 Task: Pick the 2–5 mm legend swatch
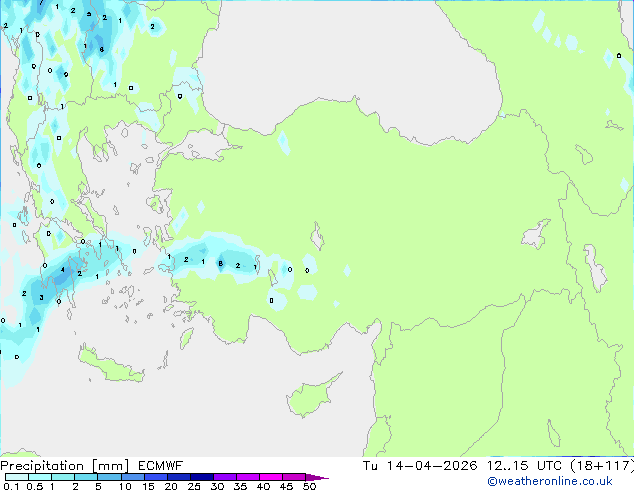pyautogui.click(x=86, y=477)
